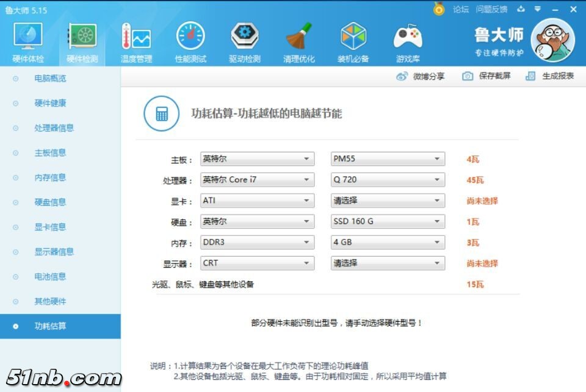Screen dimensions: 586x392
Task: Open disk model dropdown SSD 160 G
Action: [x=388, y=221]
